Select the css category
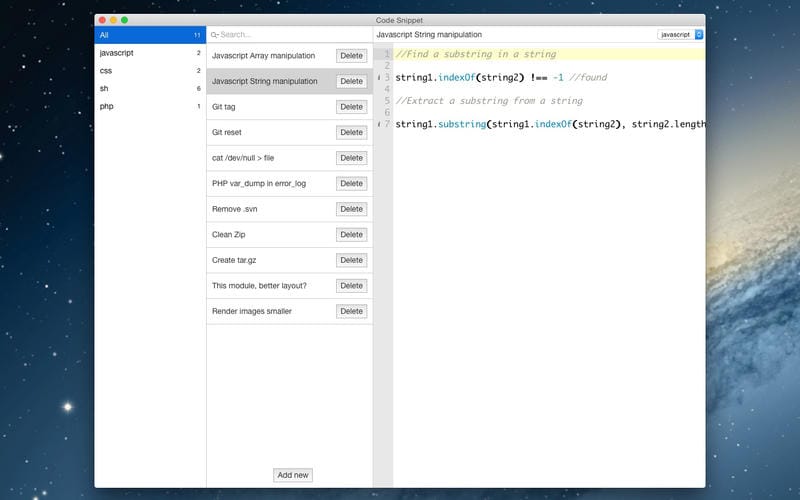The image size is (800, 500). click(150, 71)
